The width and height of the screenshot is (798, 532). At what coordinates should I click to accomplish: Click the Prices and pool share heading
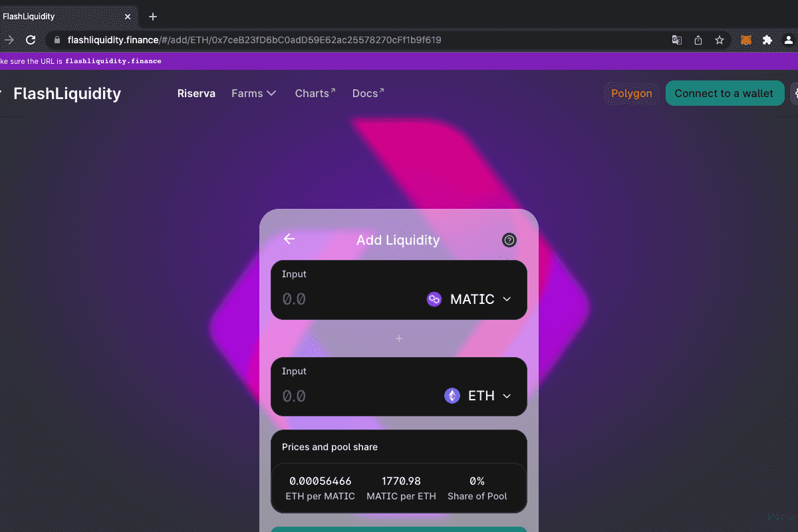tap(330, 447)
